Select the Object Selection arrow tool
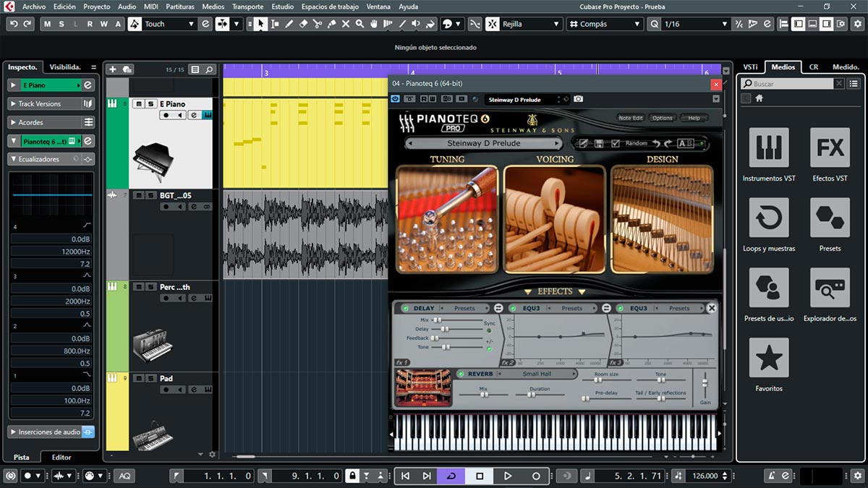The image size is (868, 488). 260,24
